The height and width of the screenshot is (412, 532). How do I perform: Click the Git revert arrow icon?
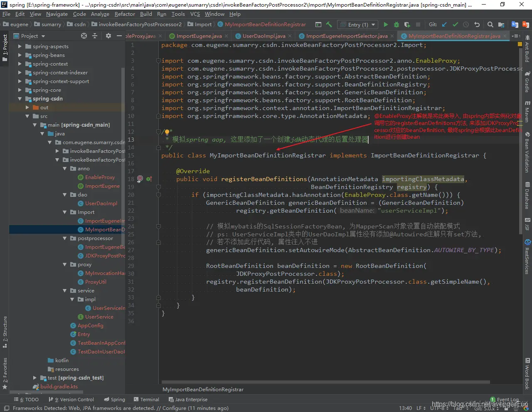click(x=477, y=25)
